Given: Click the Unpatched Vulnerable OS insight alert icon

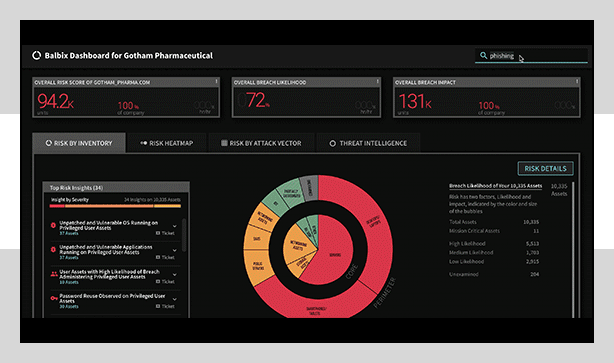Looking at the screenshot, I should pyautogui.click(x=53, y=225).
